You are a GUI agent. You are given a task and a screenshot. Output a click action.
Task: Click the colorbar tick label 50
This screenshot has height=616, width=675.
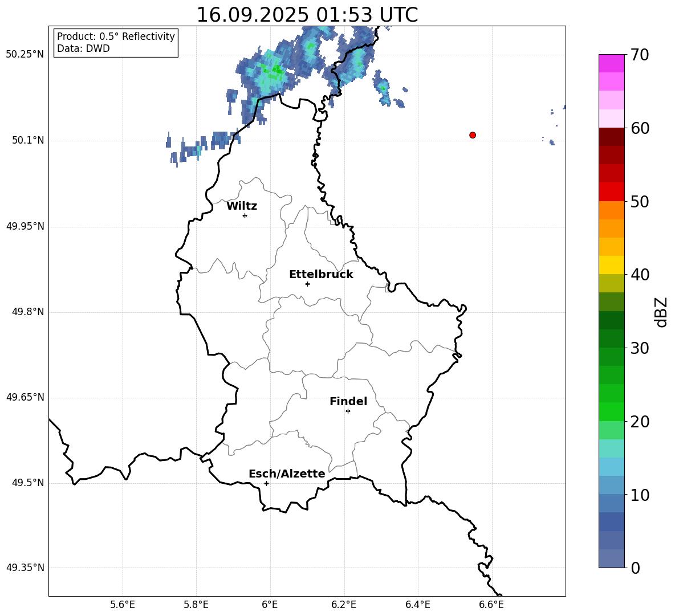click(x=640, y=201)
